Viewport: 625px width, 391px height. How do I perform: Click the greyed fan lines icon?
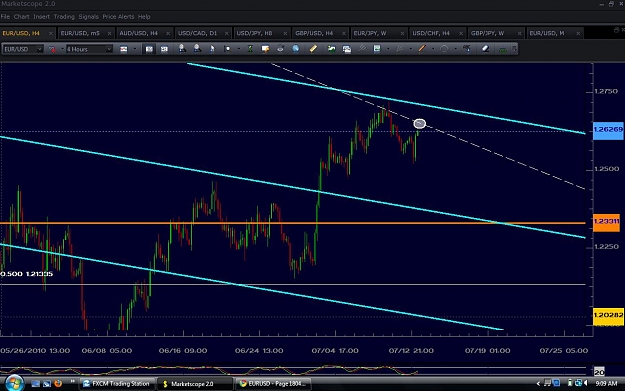tap(399, 49)
